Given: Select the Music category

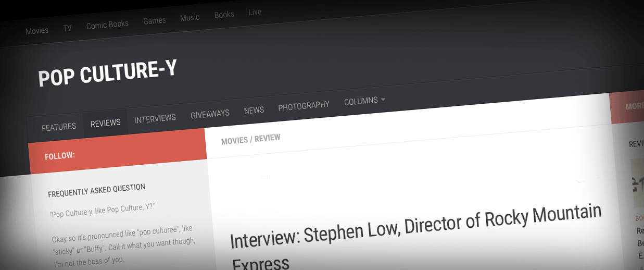Looking at the screenshot, I should (x=190, y=18).
